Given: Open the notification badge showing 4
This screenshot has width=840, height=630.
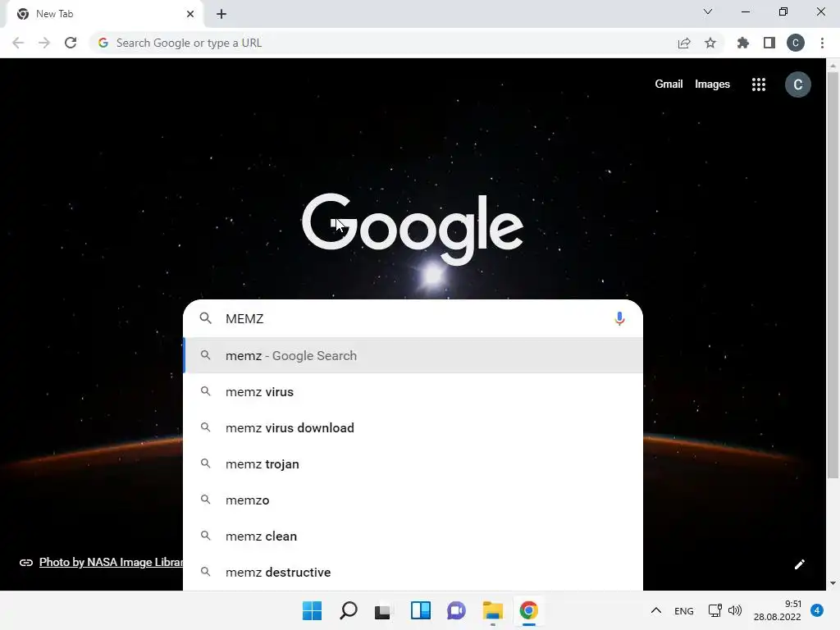Looking at the screenshot, I should coord(817,610).
